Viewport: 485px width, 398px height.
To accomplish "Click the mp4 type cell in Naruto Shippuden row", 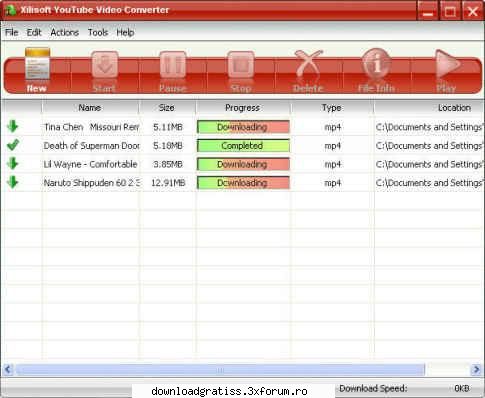I will 333,183.
